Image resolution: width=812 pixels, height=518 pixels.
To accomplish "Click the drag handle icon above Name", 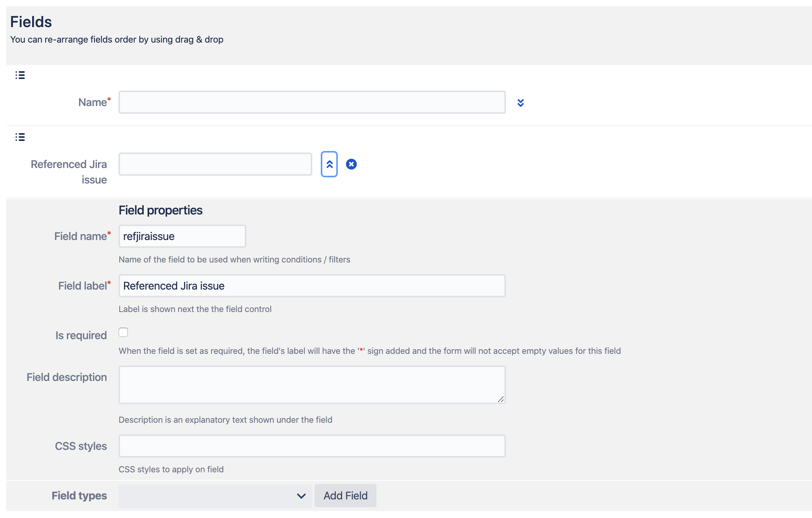I will click(20, 75).
